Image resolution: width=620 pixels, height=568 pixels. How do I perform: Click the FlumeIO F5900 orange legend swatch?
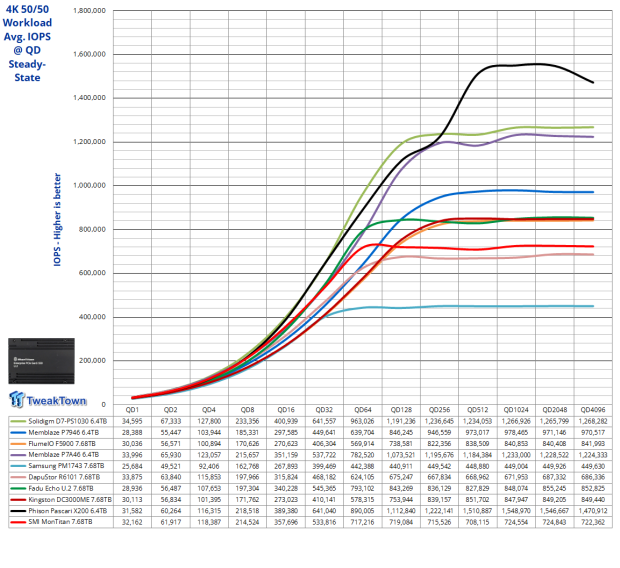tap(18, 444)
